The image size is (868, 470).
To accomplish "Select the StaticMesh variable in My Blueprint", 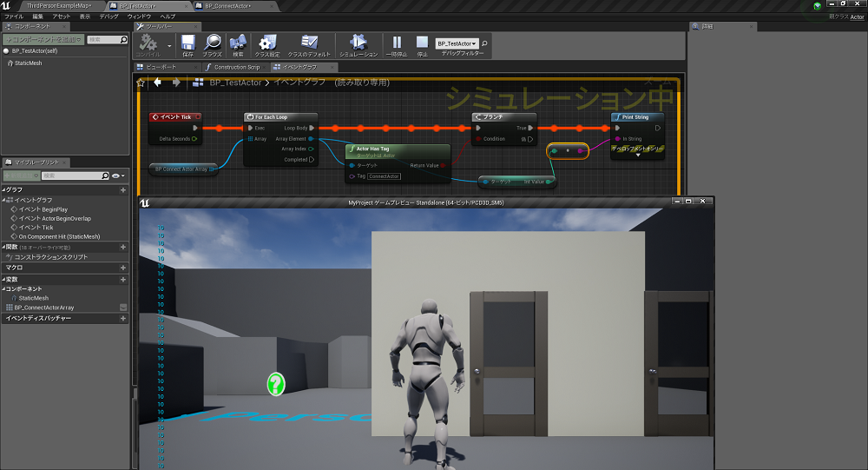I will coord(30,298).
